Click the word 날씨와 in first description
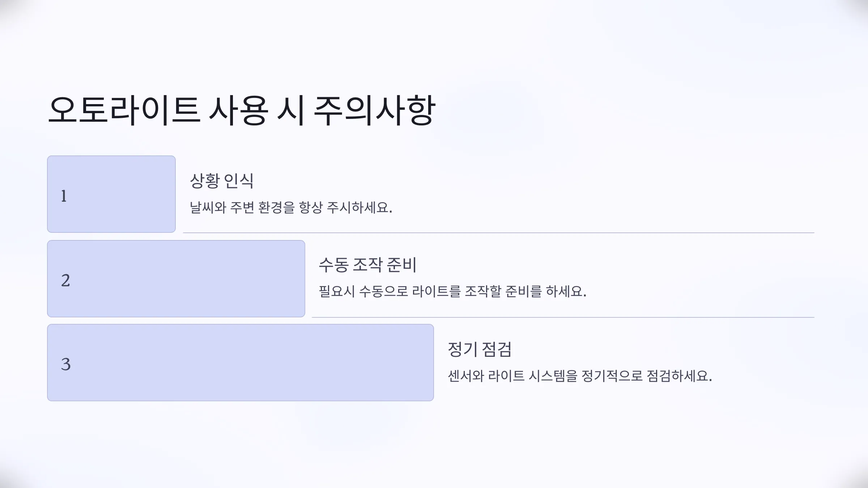This screenshot has width=868, height=488. click(x=208, y=207)
